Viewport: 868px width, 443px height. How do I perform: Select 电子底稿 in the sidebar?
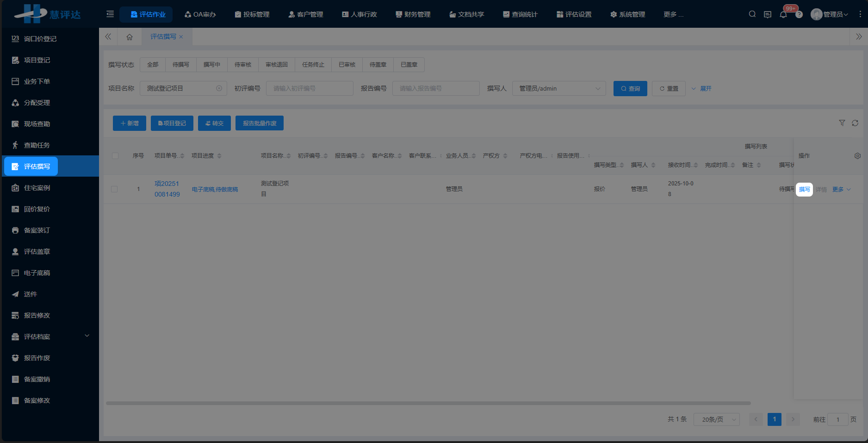pyautogui.click(x=37, y=273)
